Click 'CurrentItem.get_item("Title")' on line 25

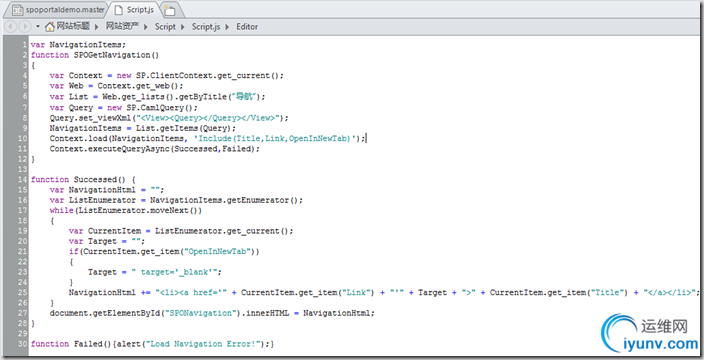(559, 293)
